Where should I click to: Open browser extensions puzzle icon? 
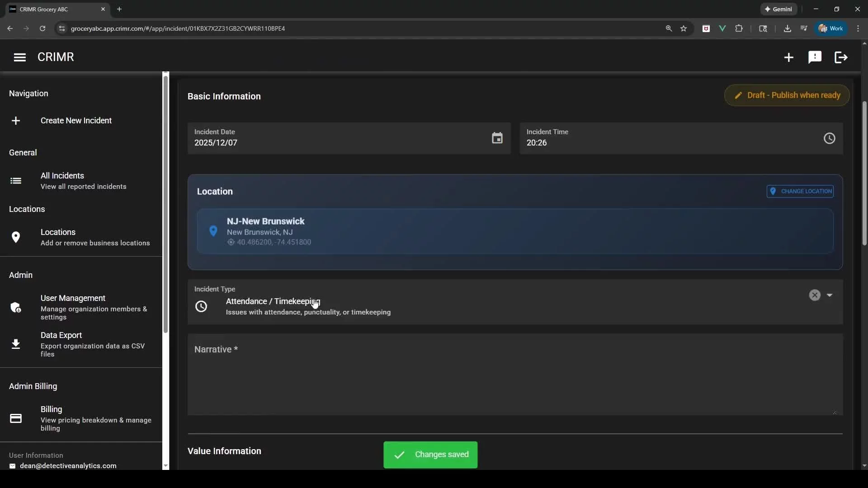(x=739, y=28)
